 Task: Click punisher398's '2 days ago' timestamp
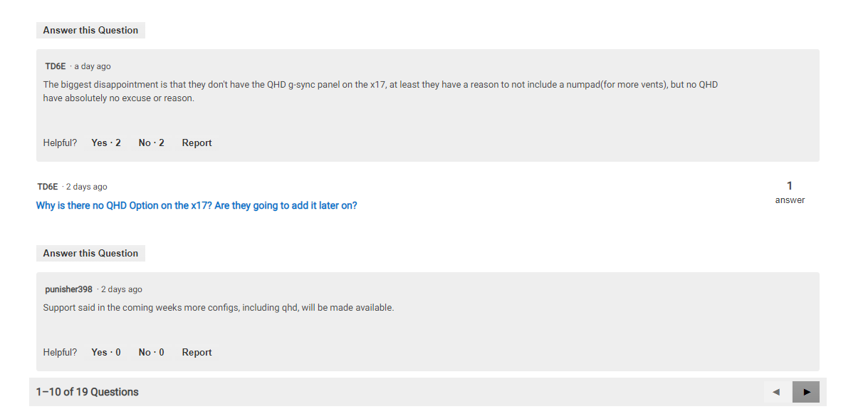click(122, 289)
